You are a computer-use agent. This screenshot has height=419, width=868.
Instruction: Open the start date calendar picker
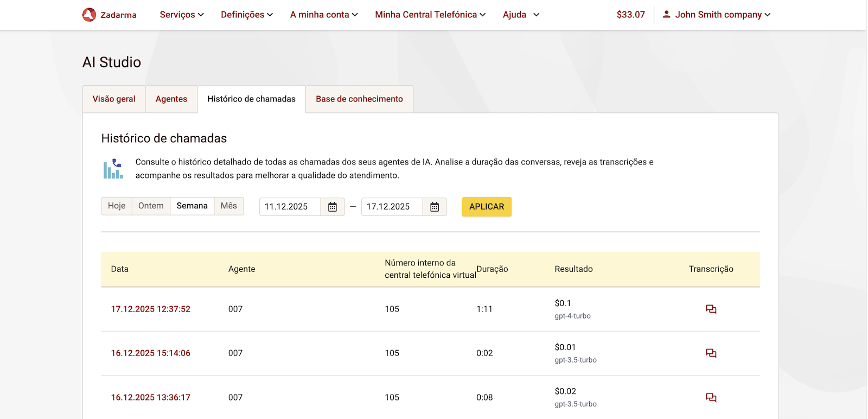(333, 207)
